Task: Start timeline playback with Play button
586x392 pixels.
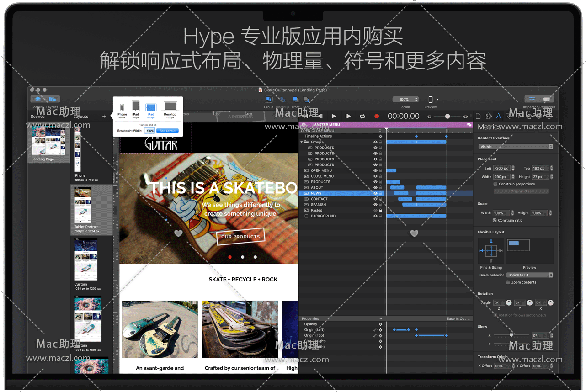Action: 334,117
